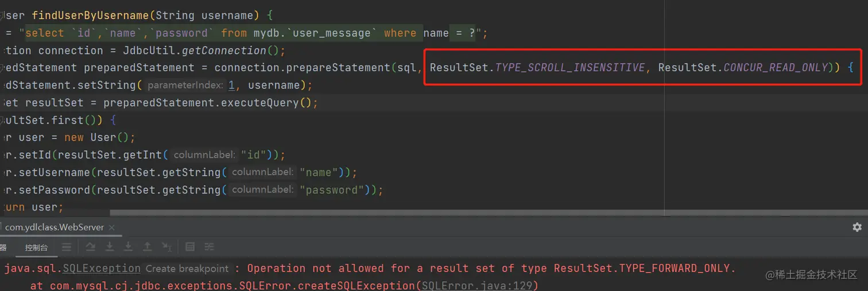Close the com.ydlclass.WebServer debug tab

pos(113,227)
